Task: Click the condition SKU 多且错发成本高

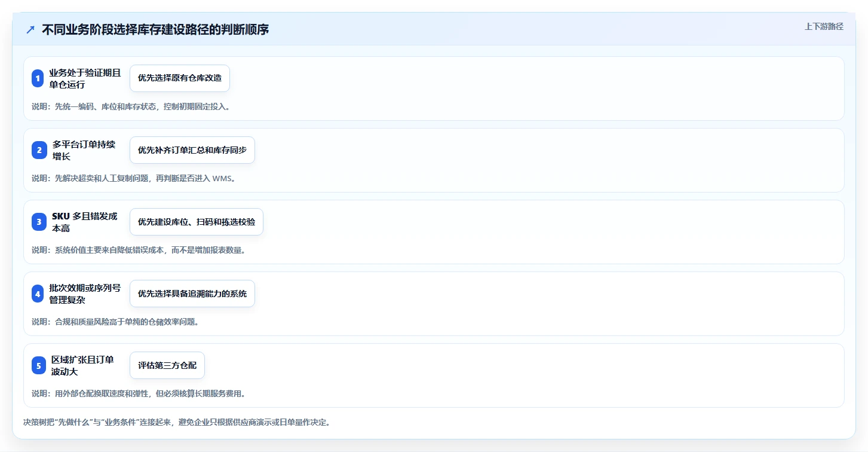Action: [85, 222]
